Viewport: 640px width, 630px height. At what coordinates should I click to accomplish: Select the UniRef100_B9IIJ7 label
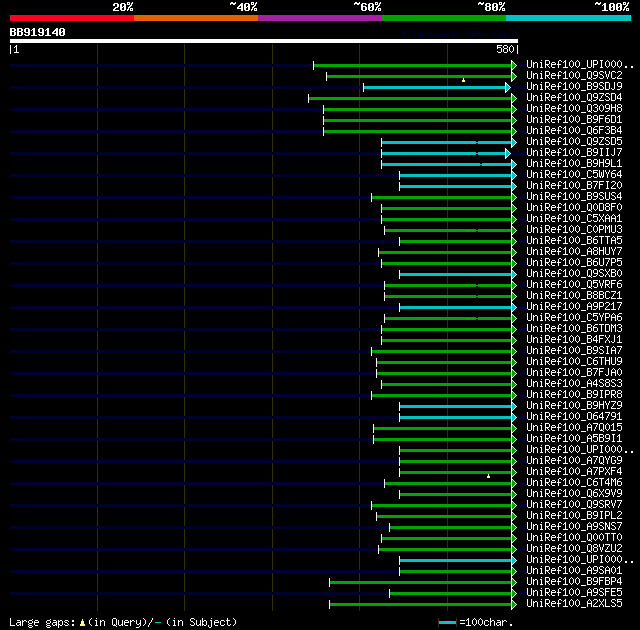pos(574,153)
